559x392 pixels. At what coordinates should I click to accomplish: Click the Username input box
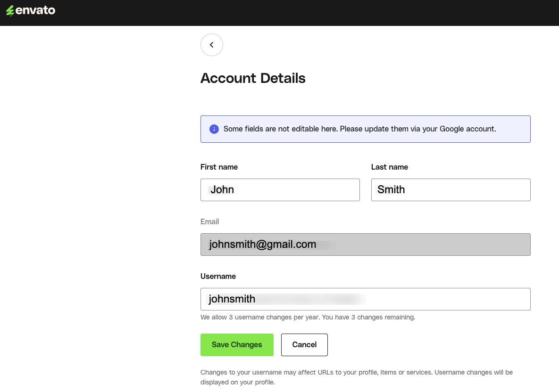[x=365, y=299]
